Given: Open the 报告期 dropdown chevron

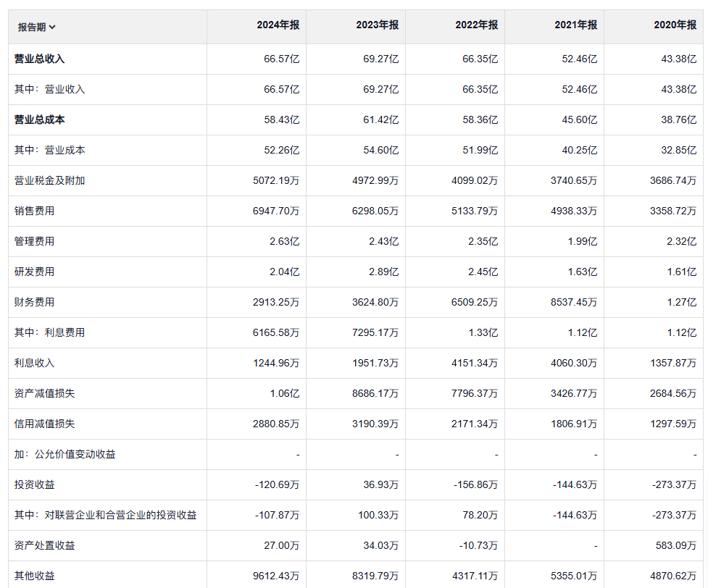Looking at the screenshot, I should point(52,28).
